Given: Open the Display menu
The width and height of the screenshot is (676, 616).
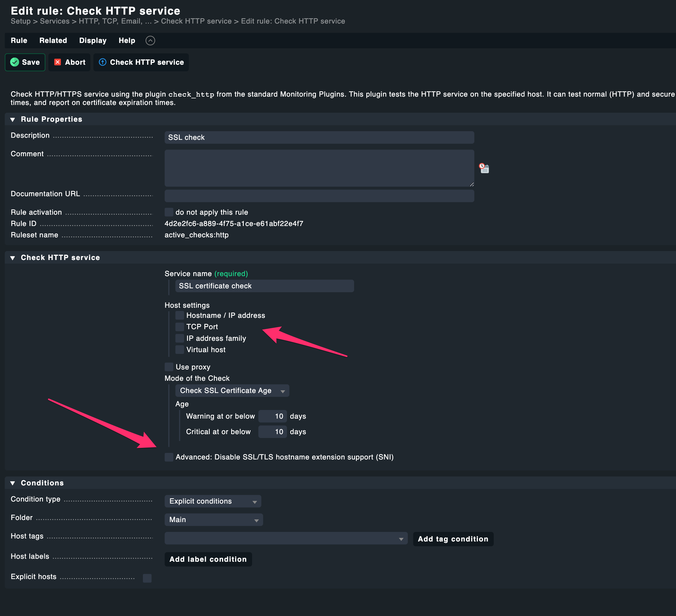Looking at the screenshot, I should click(x=92, y=41).
